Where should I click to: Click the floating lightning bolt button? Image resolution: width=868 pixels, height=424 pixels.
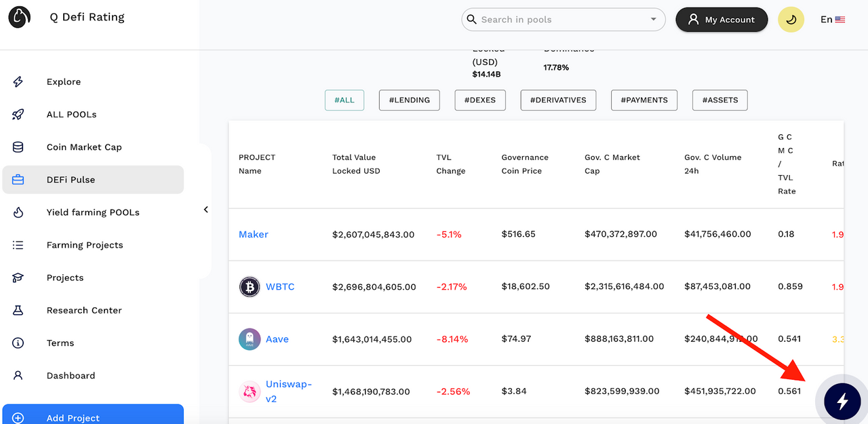coord(842,402)
